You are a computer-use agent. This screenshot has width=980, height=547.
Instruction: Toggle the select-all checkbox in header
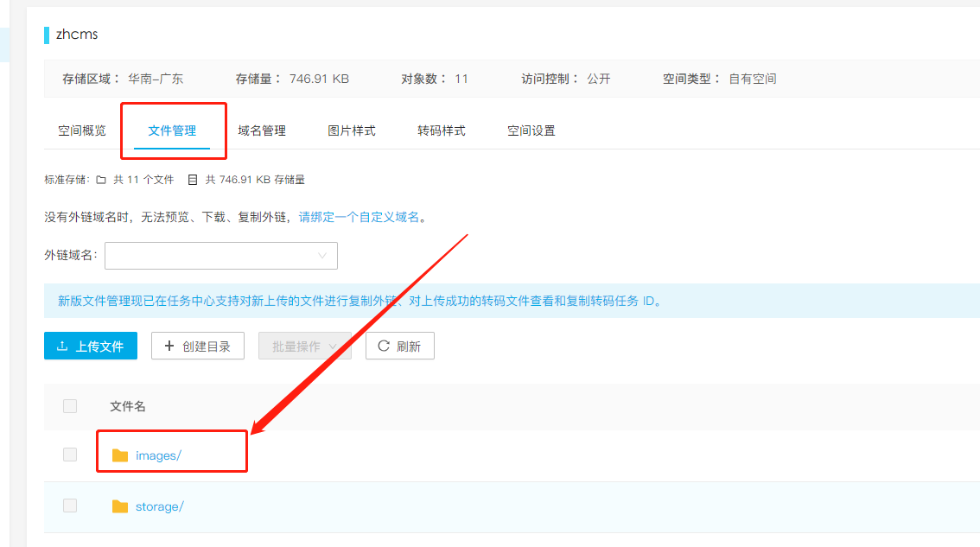click(70, 406)
